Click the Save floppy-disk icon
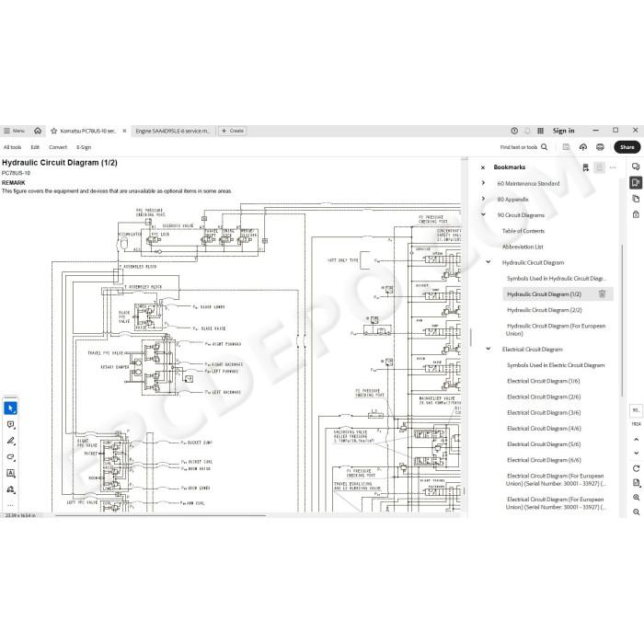 coord(566,146)
